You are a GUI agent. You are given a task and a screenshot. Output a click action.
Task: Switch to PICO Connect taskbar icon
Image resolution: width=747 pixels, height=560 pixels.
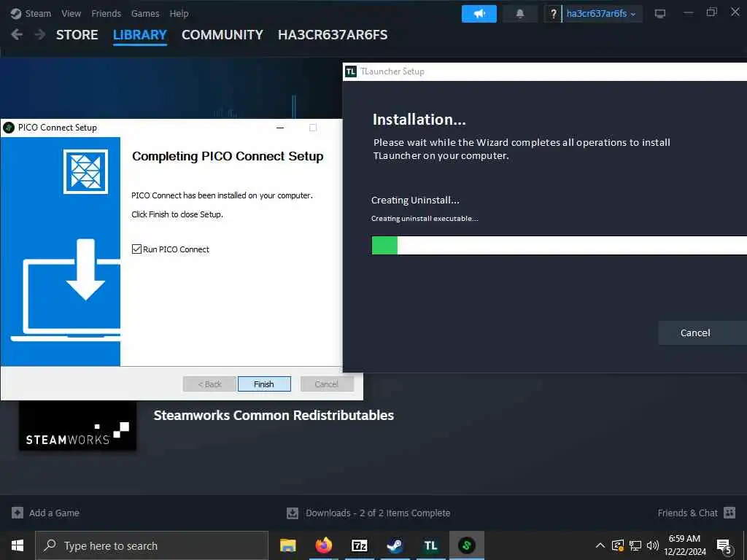467,545
